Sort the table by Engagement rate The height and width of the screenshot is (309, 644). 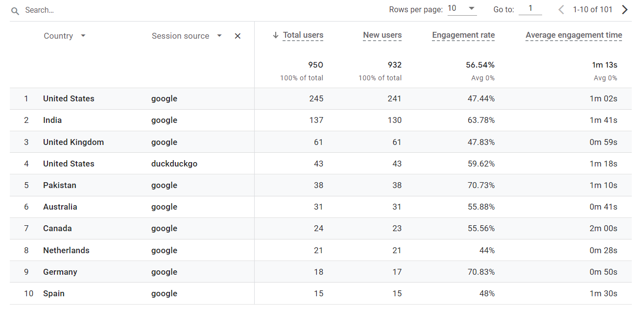[x=463, y=35]
